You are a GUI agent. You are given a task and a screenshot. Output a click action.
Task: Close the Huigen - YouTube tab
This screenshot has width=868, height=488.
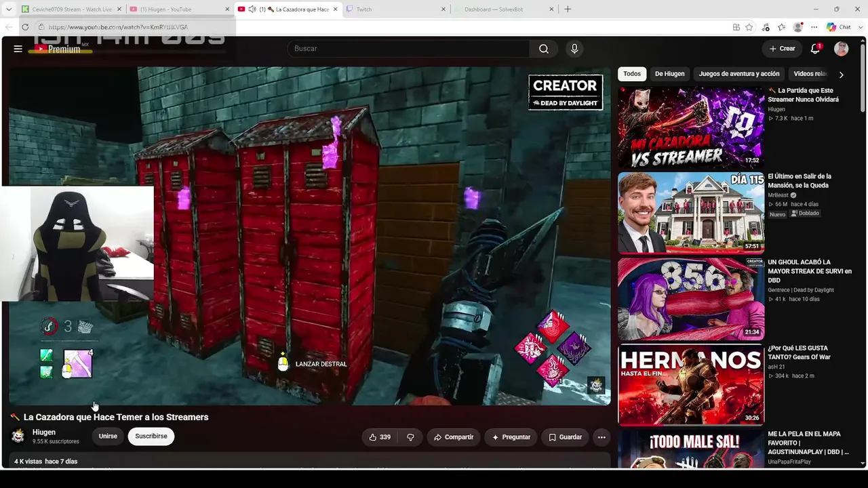tap(227, 9)
